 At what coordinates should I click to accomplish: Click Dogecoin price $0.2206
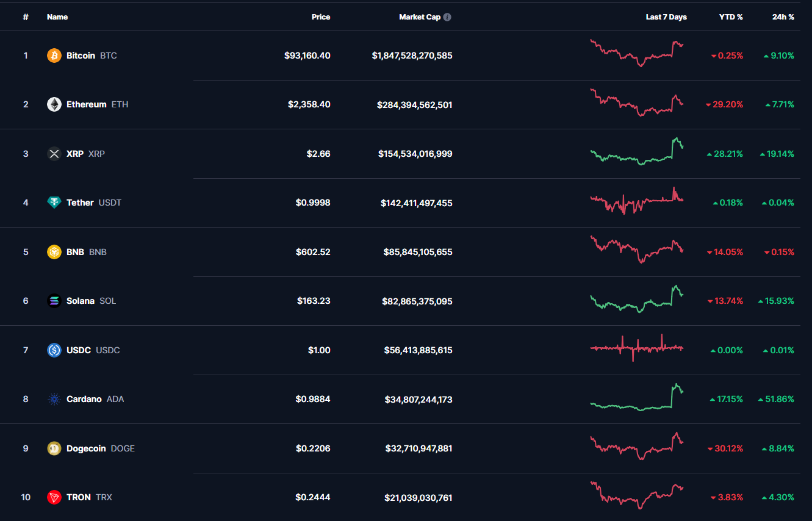(313, 448)
